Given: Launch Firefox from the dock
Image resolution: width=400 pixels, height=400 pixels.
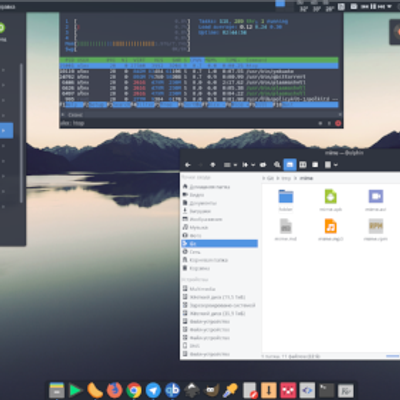Looking at the screenshot, I should [114, 390].
